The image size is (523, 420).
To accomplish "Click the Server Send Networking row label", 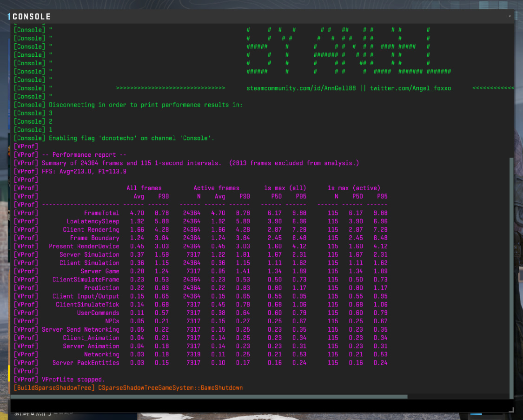I will [x=80, y=330].
